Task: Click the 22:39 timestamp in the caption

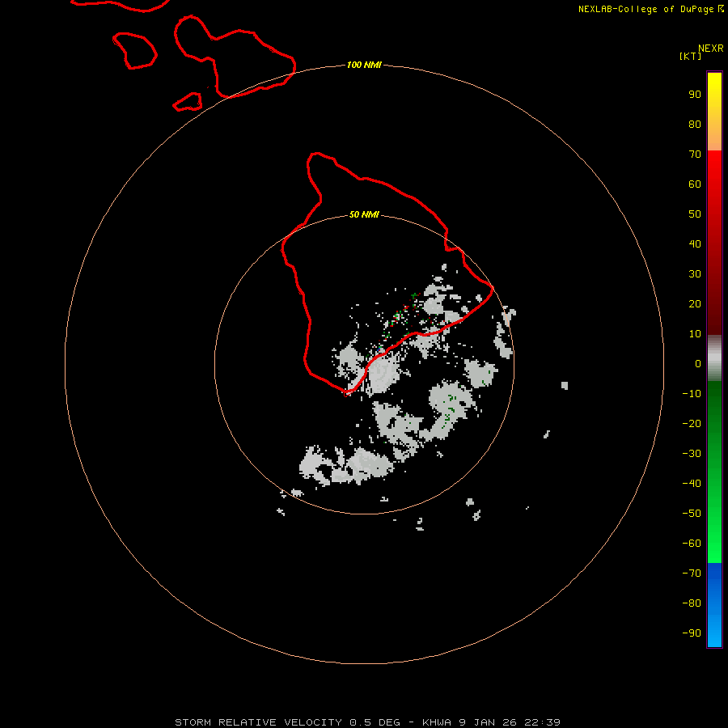Action: 542,722
